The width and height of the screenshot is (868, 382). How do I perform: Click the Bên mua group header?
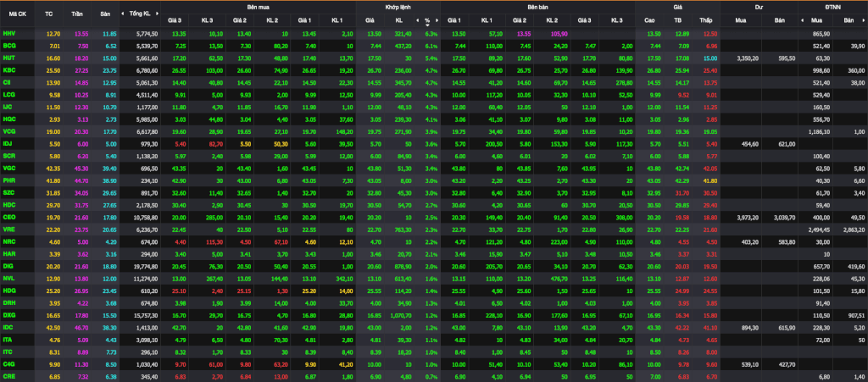(259, 7)
